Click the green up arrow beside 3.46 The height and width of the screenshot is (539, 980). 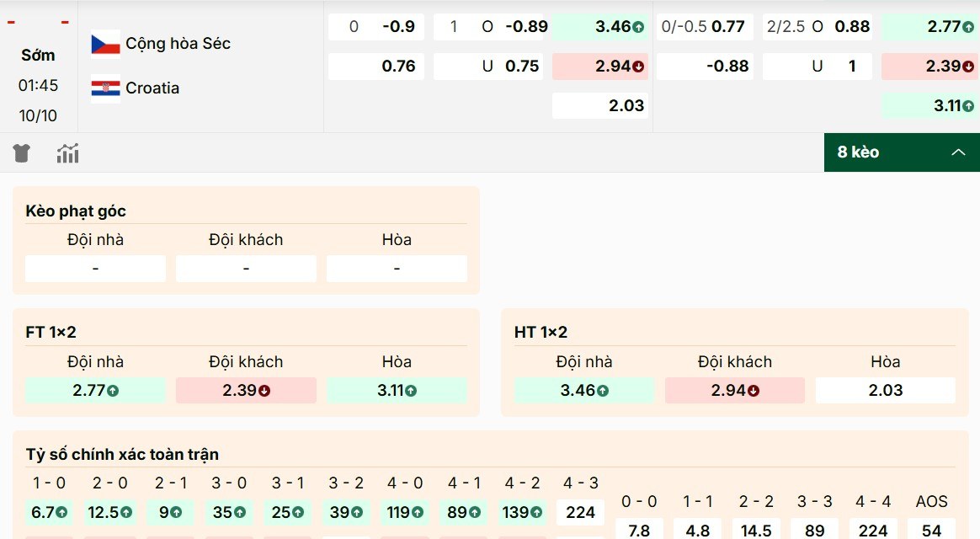pos(638,27)
